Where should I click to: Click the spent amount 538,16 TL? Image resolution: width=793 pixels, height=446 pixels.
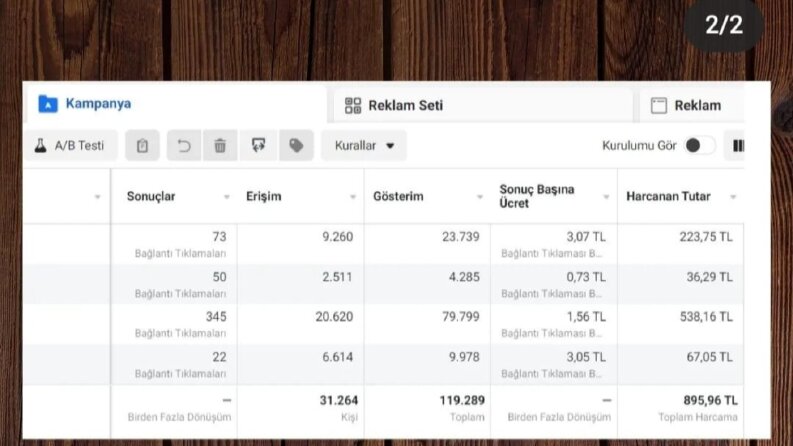[x=706, y=317]
